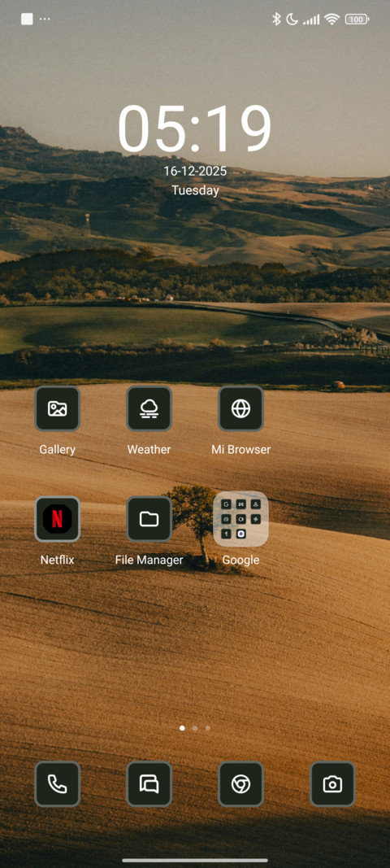
Task: Tap the mobile signal bars icon
Action: [x=311, y=20]
